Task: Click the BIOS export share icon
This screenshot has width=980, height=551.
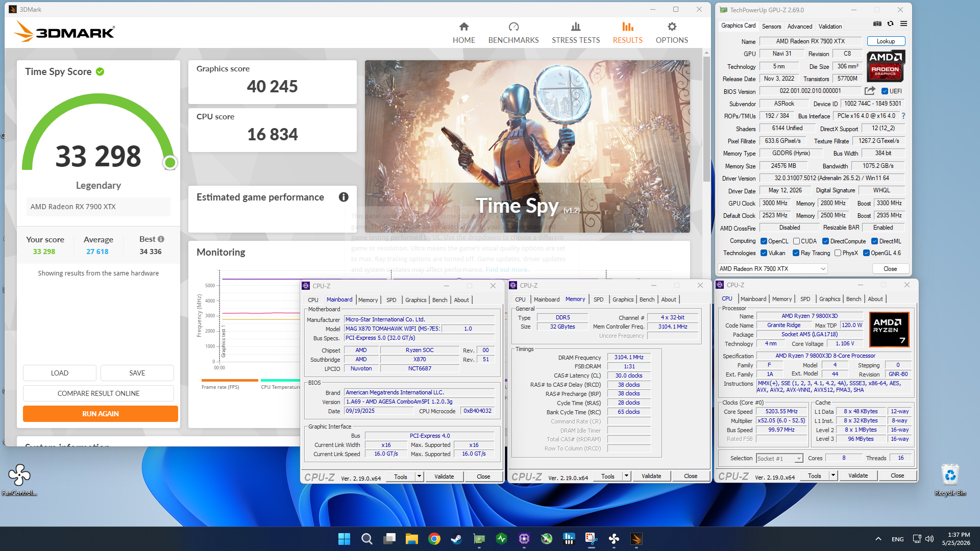Action: 870,91
